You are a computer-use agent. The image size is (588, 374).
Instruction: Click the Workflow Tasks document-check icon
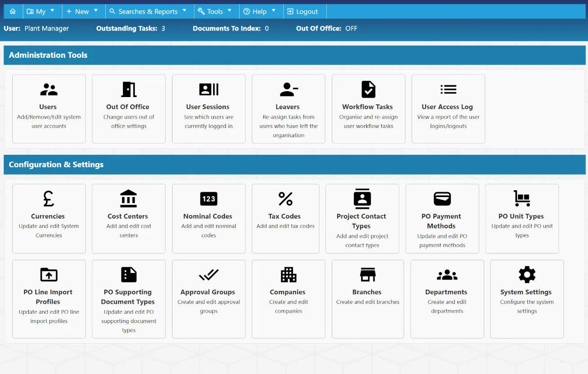pos(368,89)
